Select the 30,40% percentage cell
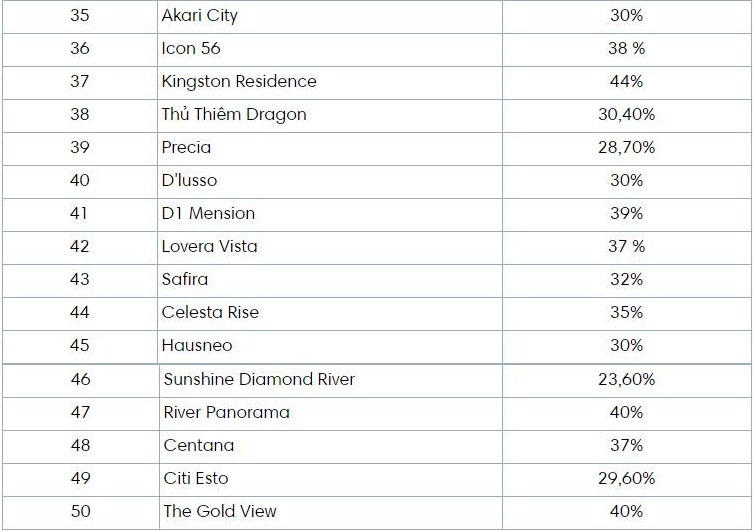 pos(626,114)
